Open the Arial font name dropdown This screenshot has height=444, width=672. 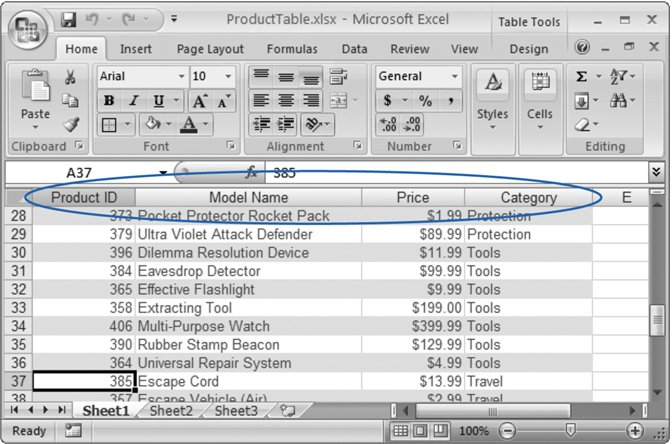tap(181, 77)
